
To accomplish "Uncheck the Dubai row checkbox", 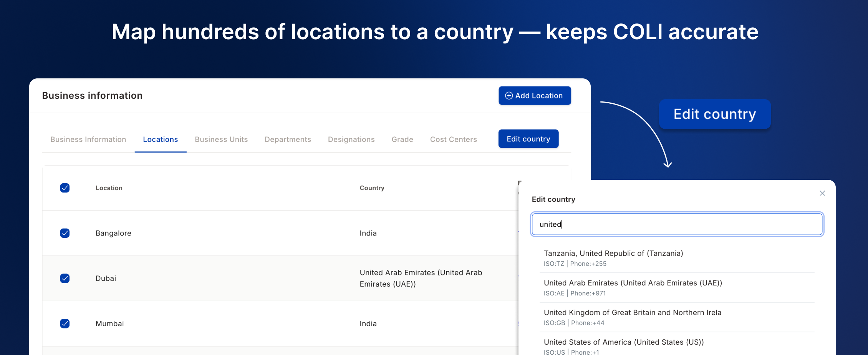I will (x=65, y=278).
